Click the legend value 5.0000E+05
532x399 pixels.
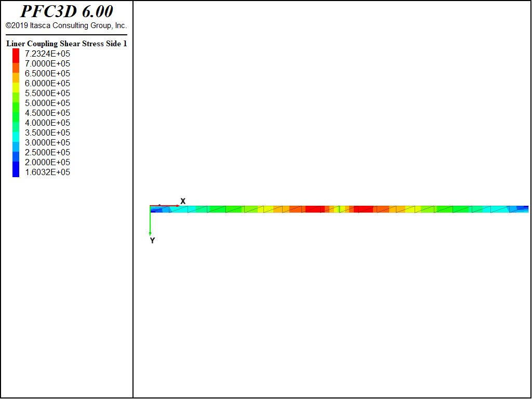point(47,103)
